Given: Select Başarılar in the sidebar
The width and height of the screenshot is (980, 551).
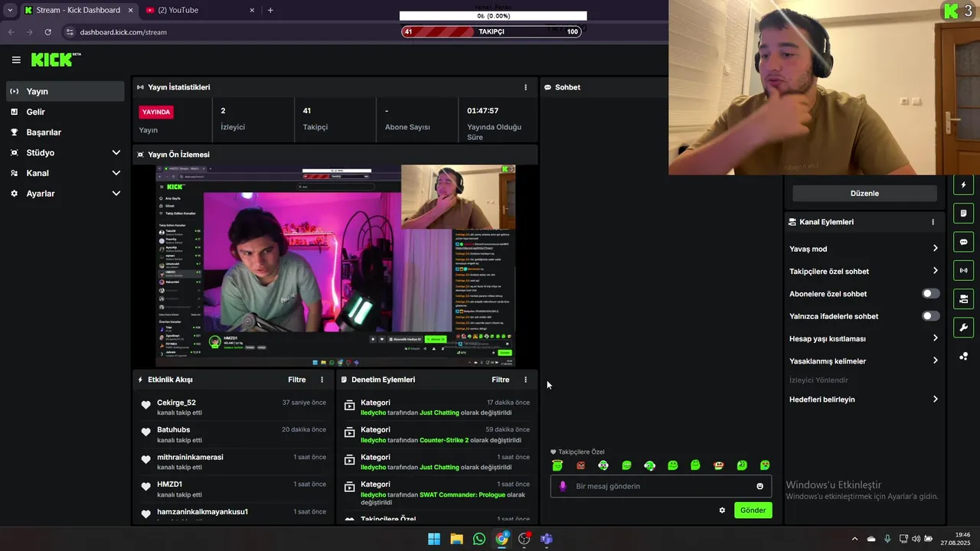Looking at the screenshot, I should [64, 132].
